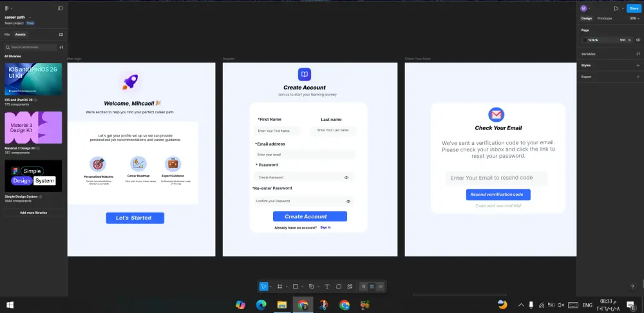The image size is (644, 313).
Task: Open the career path file name dropdown
Action: click(30, 17)
